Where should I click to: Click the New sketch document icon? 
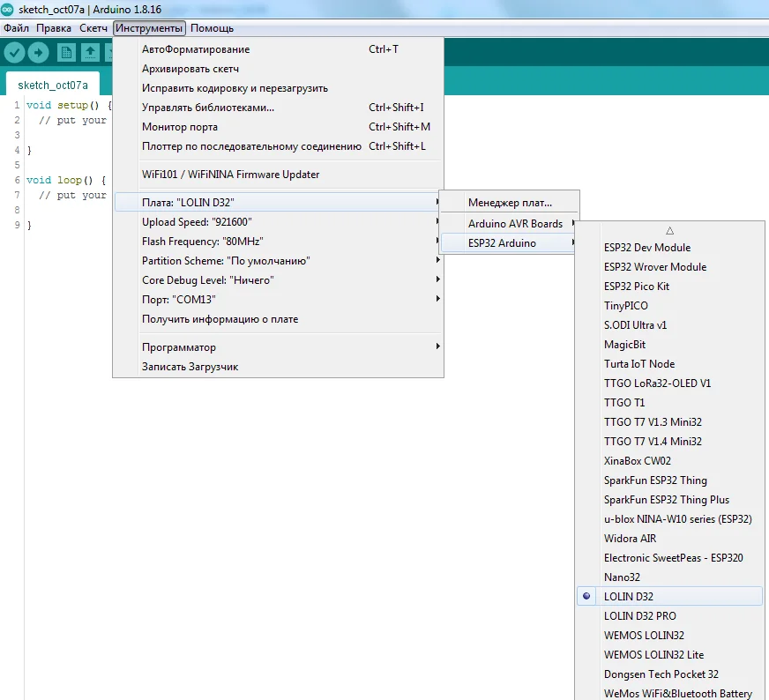pyautogui.click(x=66, y=52)
